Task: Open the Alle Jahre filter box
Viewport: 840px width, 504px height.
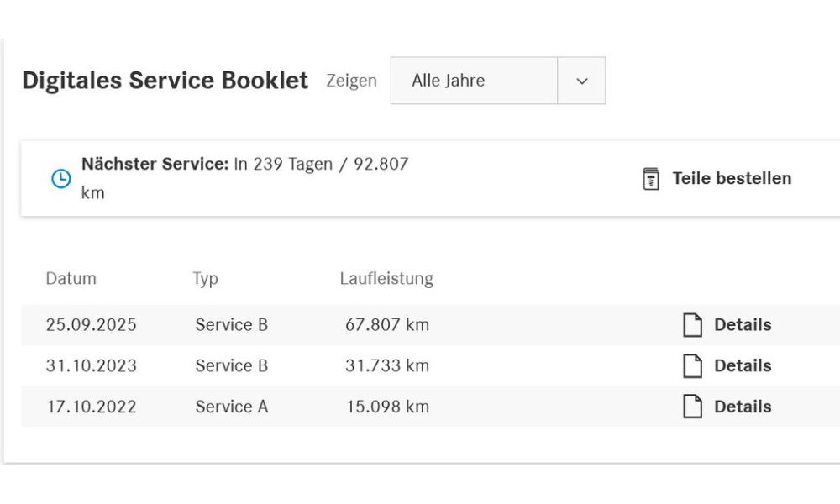Action: pyautogui.click(x=497, y=81)
